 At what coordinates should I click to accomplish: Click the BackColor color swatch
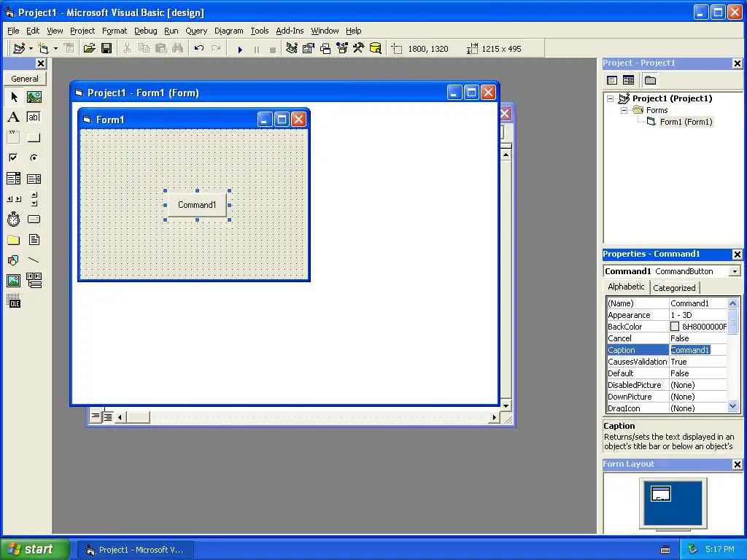click(x=675, y=327)
